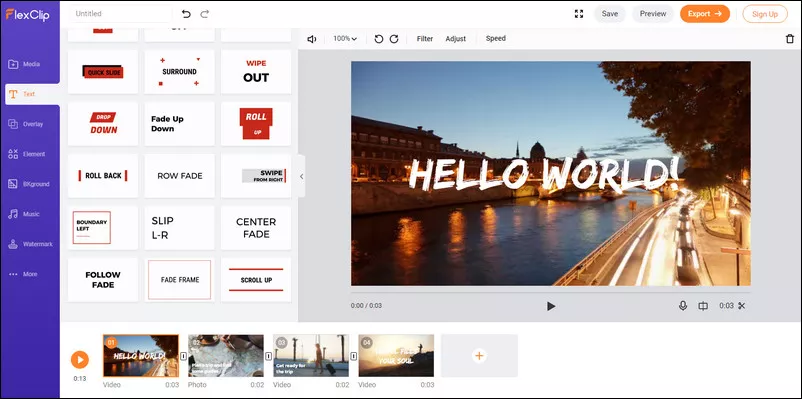
Task: Click transition icon between clips 02 and 03
Action: 269,356
